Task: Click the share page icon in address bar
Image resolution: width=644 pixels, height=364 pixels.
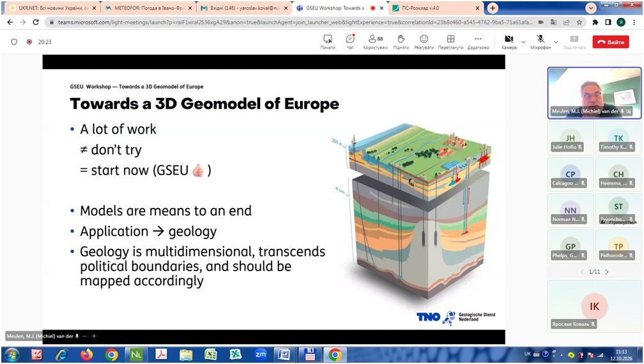Action: tap(567, 22)
